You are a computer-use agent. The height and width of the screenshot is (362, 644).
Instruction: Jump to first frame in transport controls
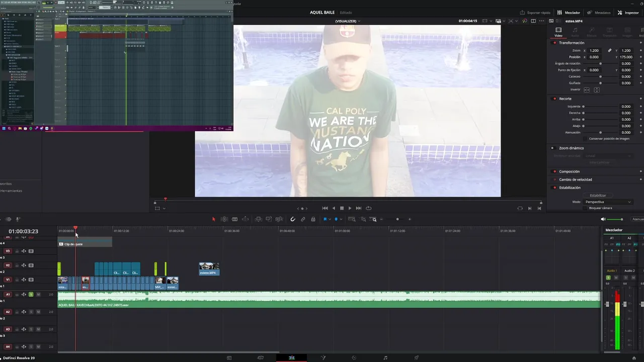(325, 208)
